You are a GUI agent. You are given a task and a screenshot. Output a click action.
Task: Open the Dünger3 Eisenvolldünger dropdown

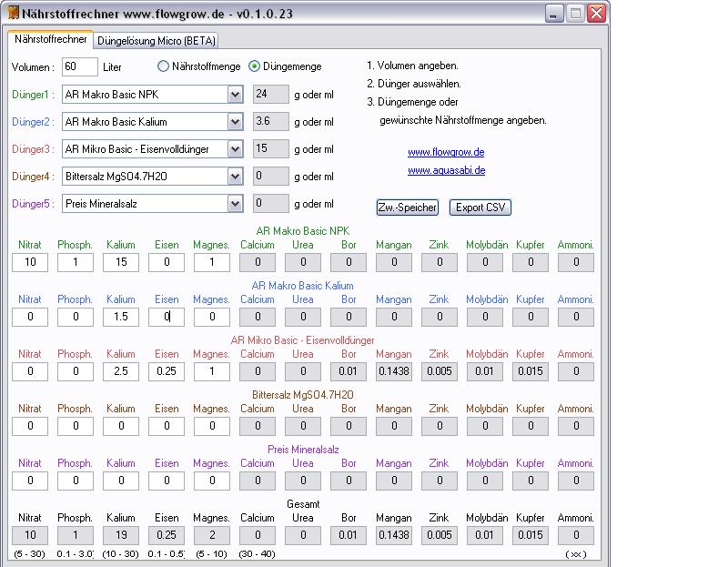click(235, 149)
